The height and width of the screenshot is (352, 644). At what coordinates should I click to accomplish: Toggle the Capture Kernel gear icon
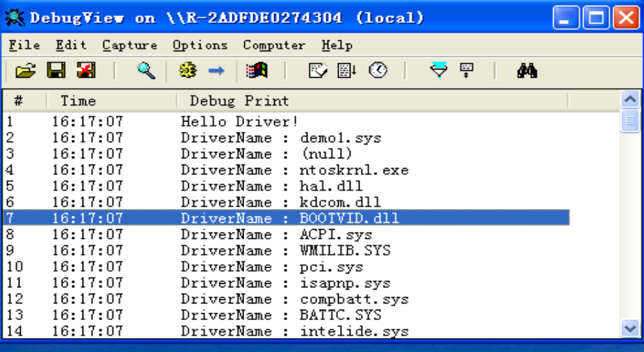pos(187,71)
